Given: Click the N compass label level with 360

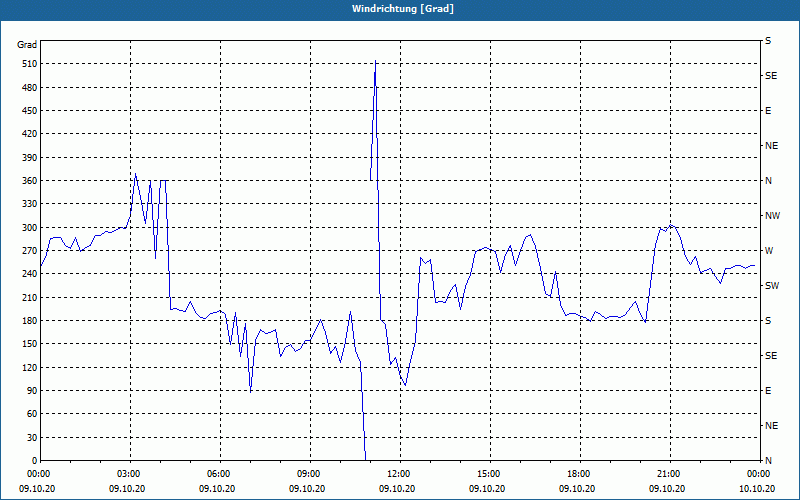Looking at the screenshot, I should pos(768,181).
